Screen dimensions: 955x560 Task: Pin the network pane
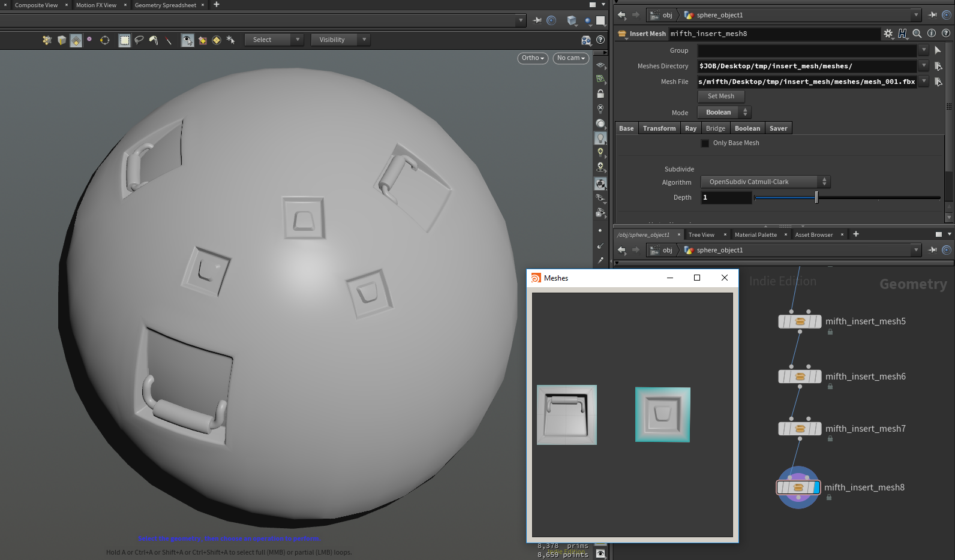pos(933,250)
